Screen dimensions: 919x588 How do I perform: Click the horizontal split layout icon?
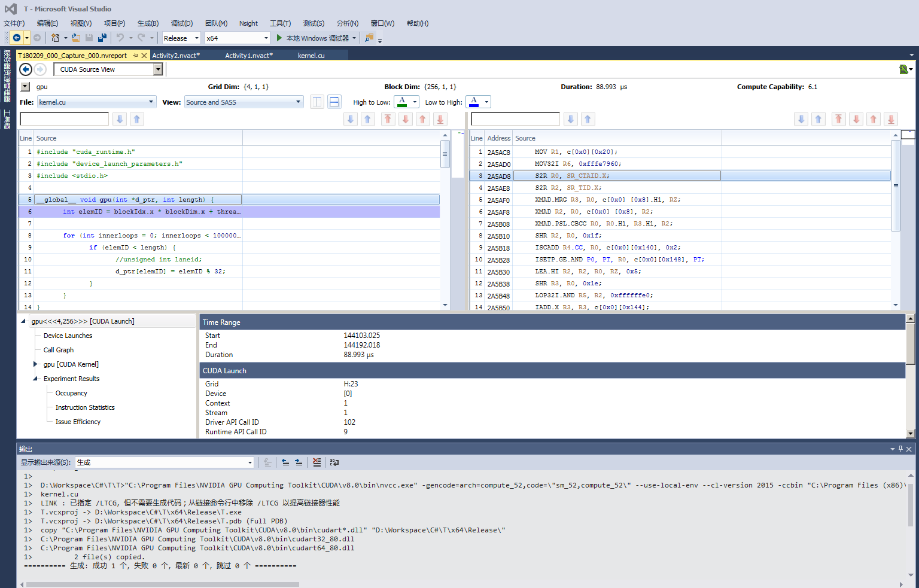tap(334, 102)
